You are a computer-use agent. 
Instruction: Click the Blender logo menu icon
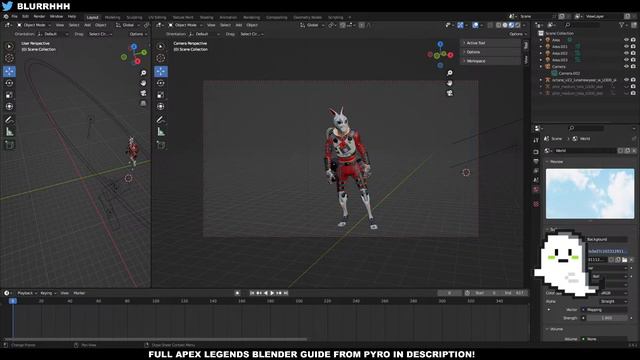[x=6, y=16]
